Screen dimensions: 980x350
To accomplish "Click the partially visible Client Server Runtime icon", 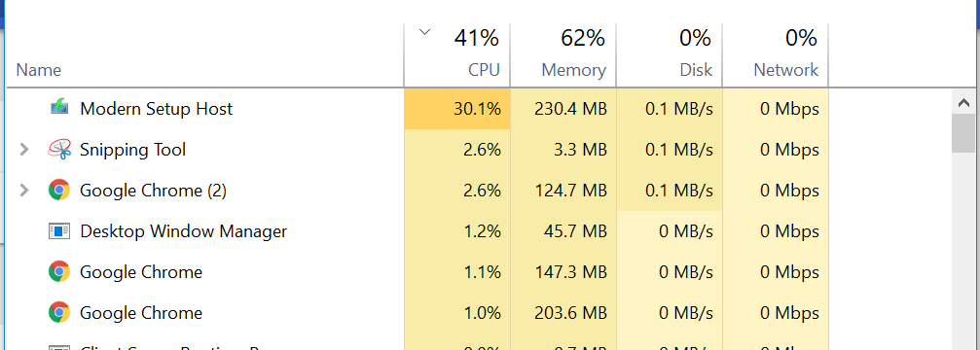I will tap(58, 347).
